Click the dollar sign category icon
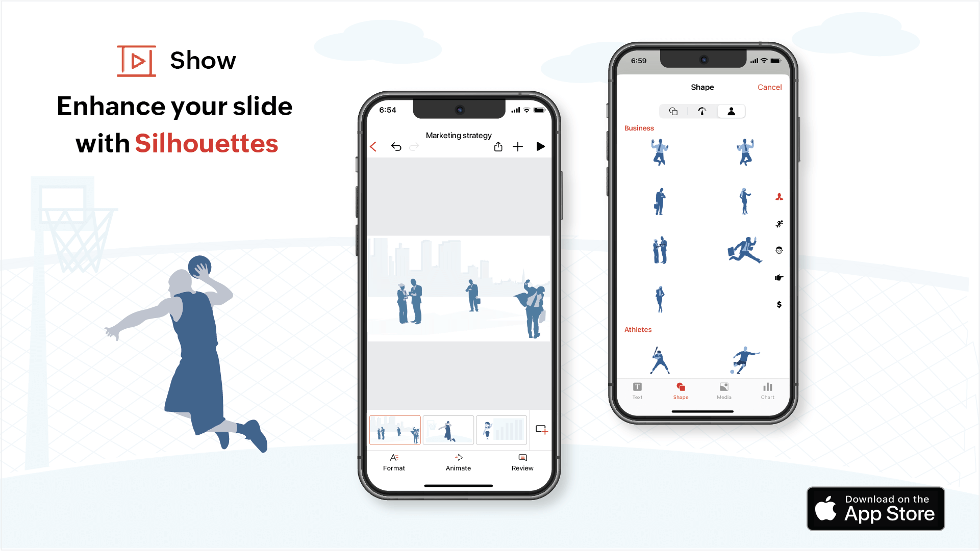The image size is (980, 551). 777,304
